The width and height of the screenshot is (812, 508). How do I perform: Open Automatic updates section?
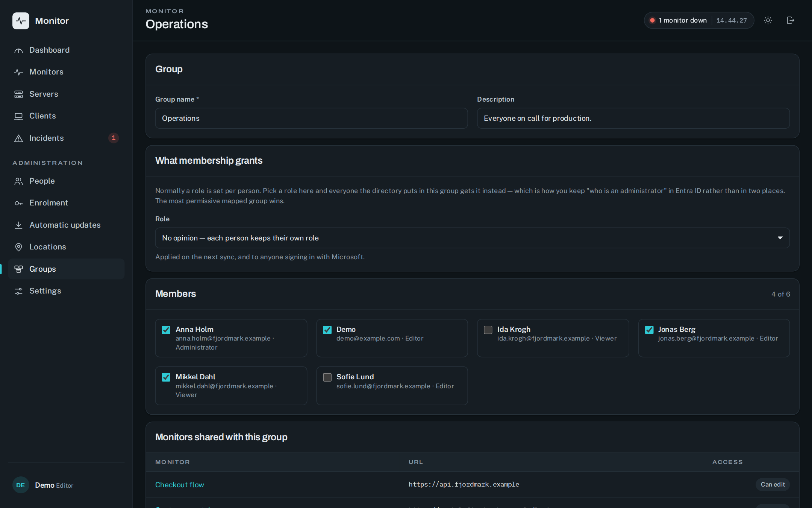(x=66, y=225)
